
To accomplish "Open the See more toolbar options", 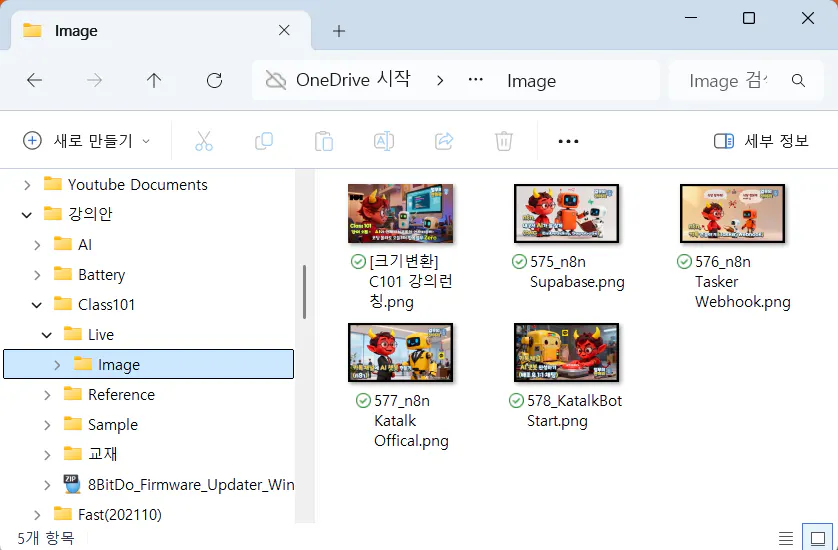I will point(568,142).
